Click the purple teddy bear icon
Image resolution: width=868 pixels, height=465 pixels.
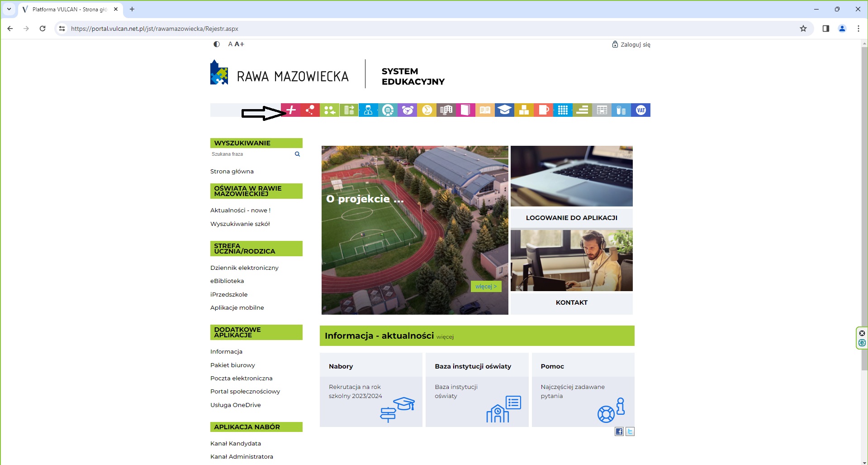point(408,110)
